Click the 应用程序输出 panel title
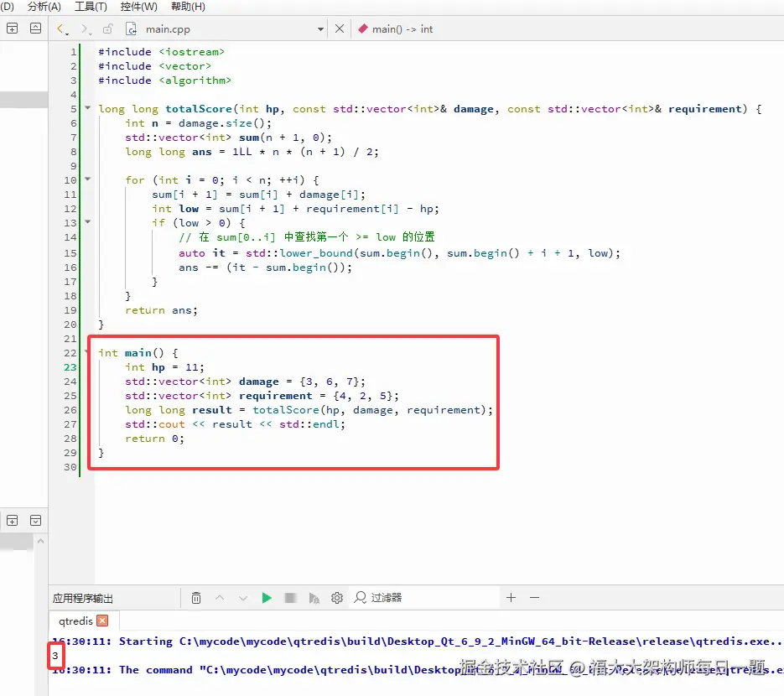 [83, 599]
